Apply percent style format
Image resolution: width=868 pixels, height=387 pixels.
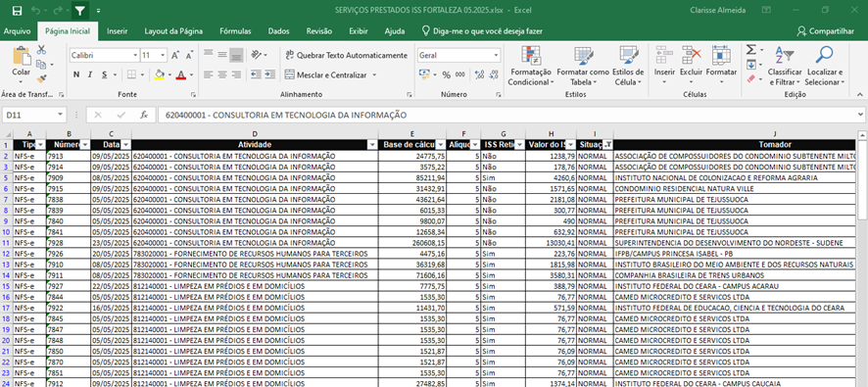tap(446, 74)
